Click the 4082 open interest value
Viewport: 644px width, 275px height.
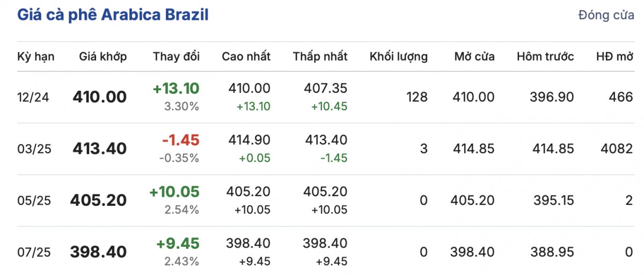(x=618, y=148)
